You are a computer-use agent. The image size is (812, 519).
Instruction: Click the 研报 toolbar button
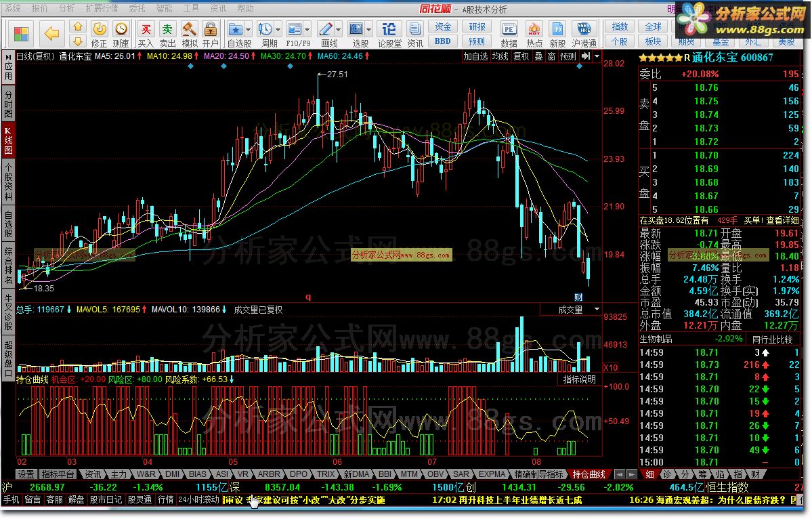477,26
